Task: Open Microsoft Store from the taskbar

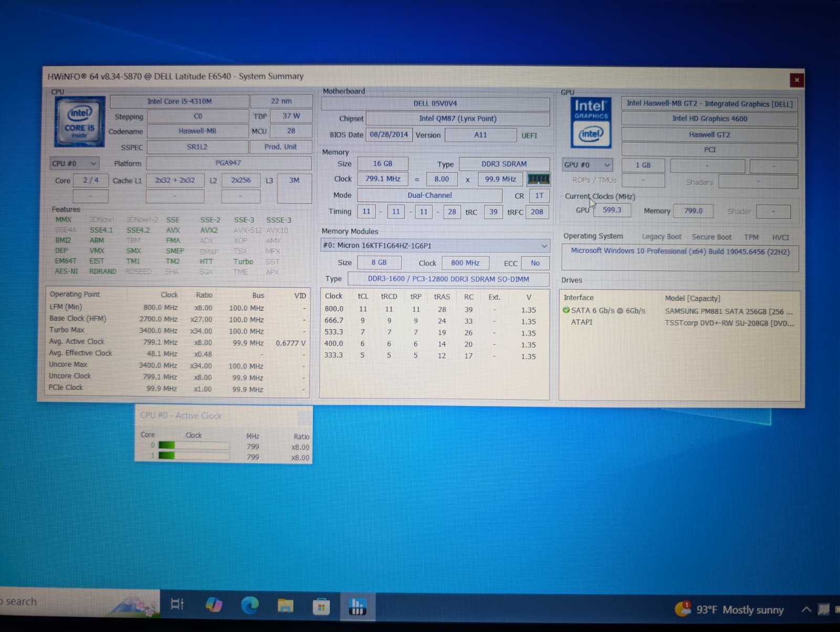Action: click(321, 606)
